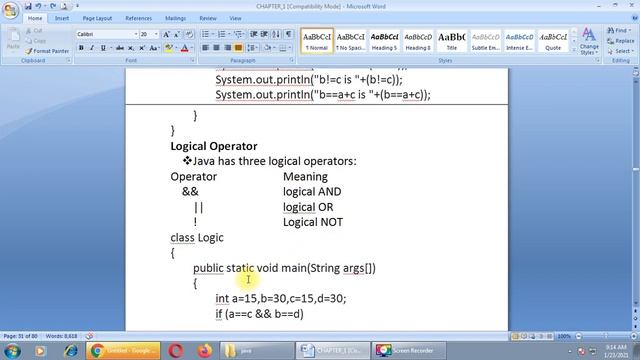Click the Format Painter button
This screenshot has width=640, height=360.
coord(47,51)
